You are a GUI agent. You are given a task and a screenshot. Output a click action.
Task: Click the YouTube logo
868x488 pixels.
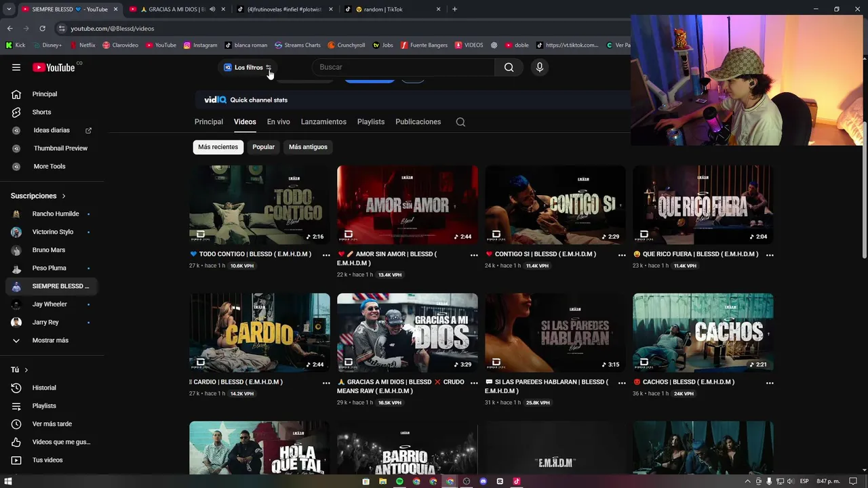(x=54, y=67)
